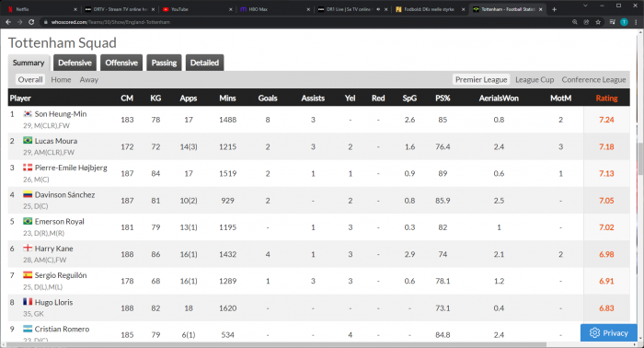The height and width of the screenshot is (348, 644).
Task: Sort table by Assists column
Action: 313,99
